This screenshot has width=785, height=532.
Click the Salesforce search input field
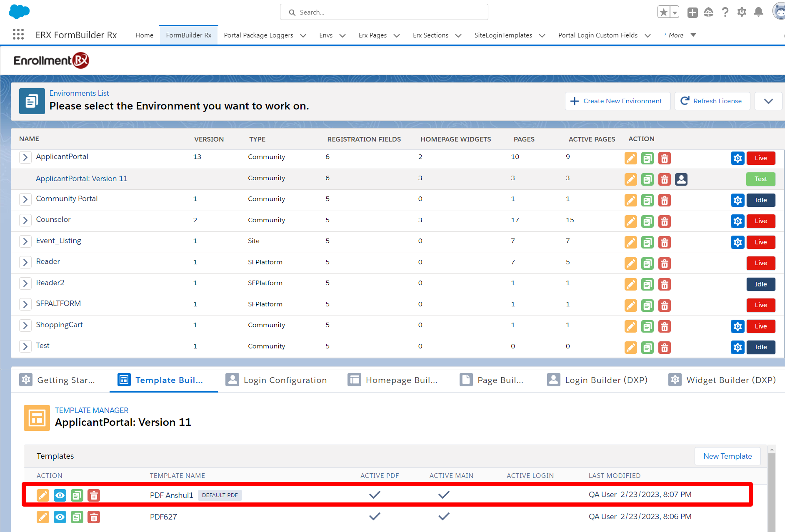(384, 12)
